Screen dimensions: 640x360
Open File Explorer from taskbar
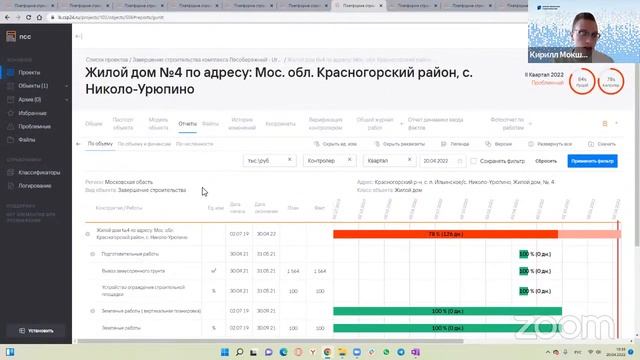pyautogui.click(x=342, y=352)
